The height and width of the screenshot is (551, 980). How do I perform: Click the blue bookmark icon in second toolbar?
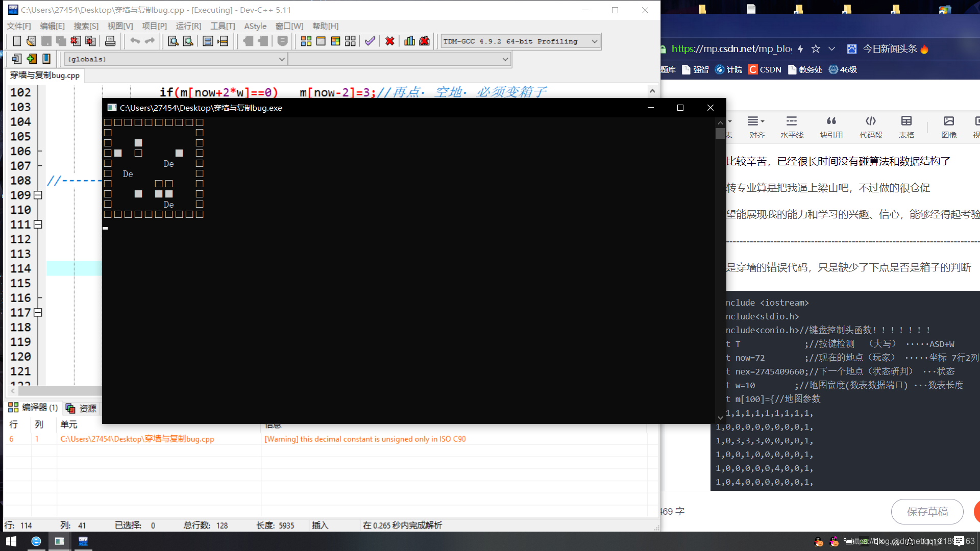[46, 59]
